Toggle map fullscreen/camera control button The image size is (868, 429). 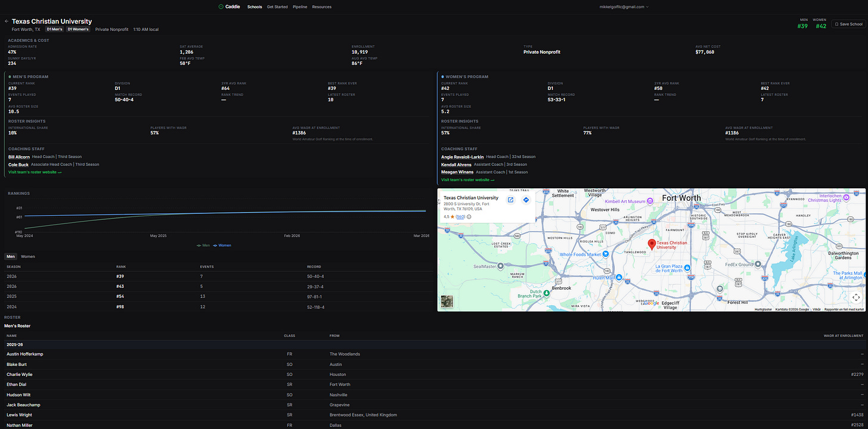(856, 297)
